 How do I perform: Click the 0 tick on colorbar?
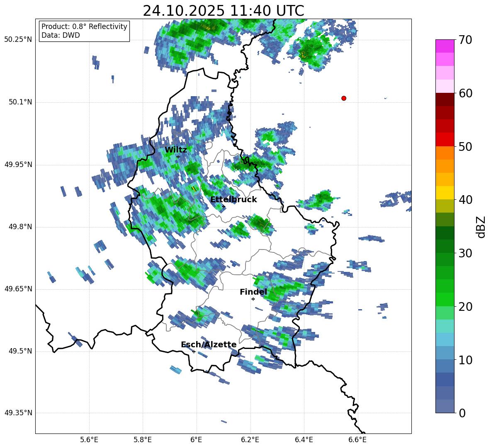pyautogui.click(x=462, y=413)
